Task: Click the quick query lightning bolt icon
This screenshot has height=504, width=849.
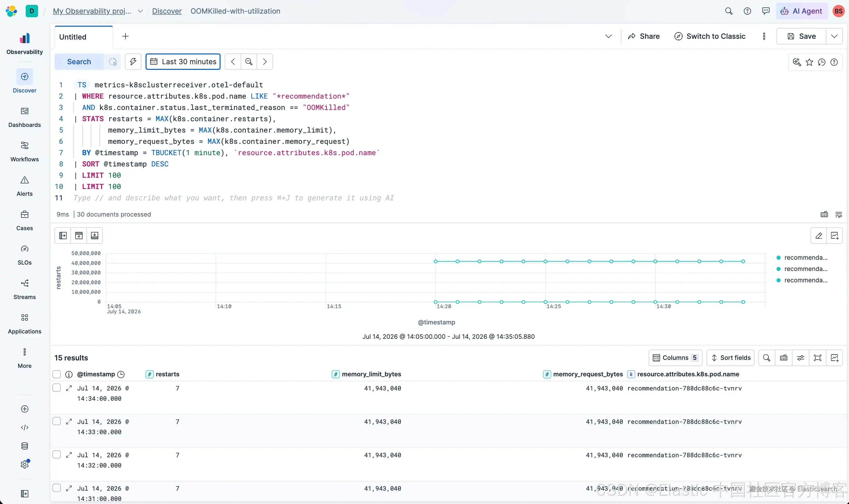Action: click(x=133, y=61)
